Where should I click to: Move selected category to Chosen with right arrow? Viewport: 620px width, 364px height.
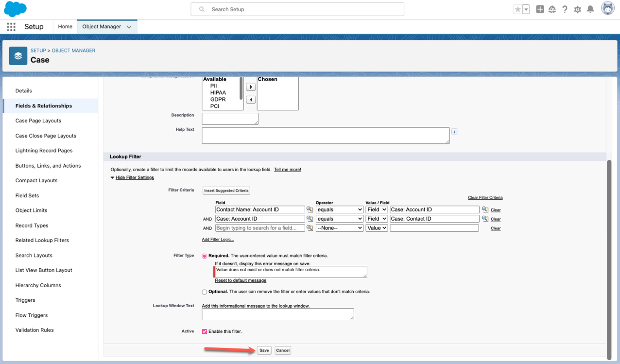(x=251, y=87)
